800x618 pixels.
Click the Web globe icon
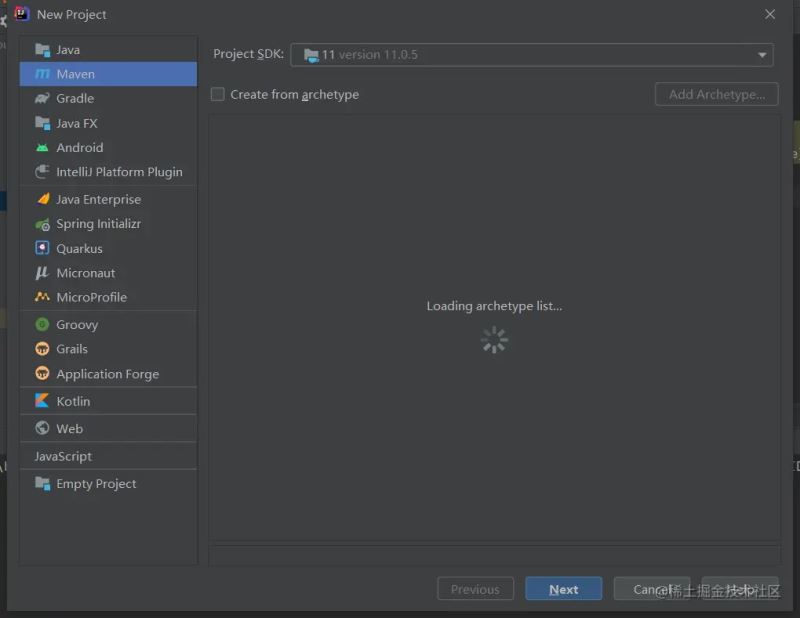pyautogui.click(x=42, y=428)
